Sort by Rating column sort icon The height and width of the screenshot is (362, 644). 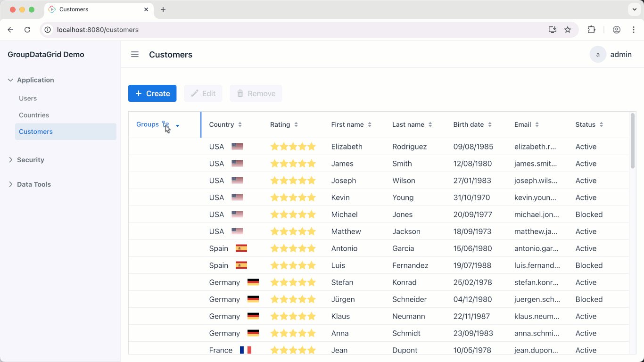(x=296, y=125)
